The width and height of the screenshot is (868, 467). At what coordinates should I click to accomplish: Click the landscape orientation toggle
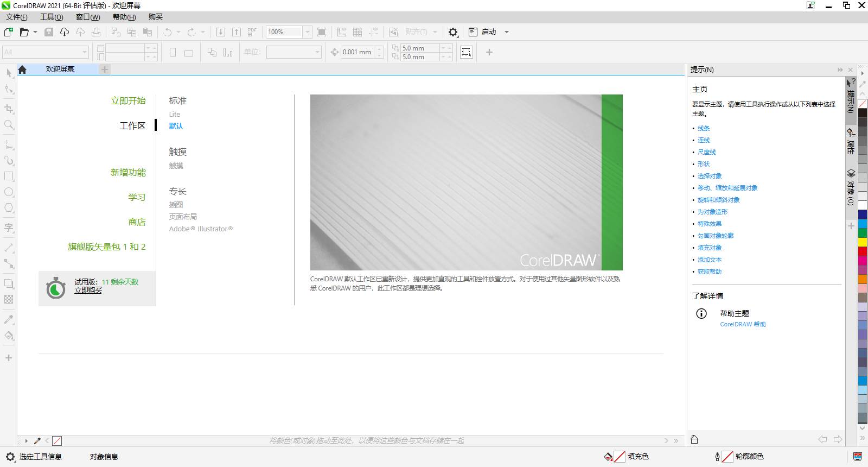click(189, 53)
